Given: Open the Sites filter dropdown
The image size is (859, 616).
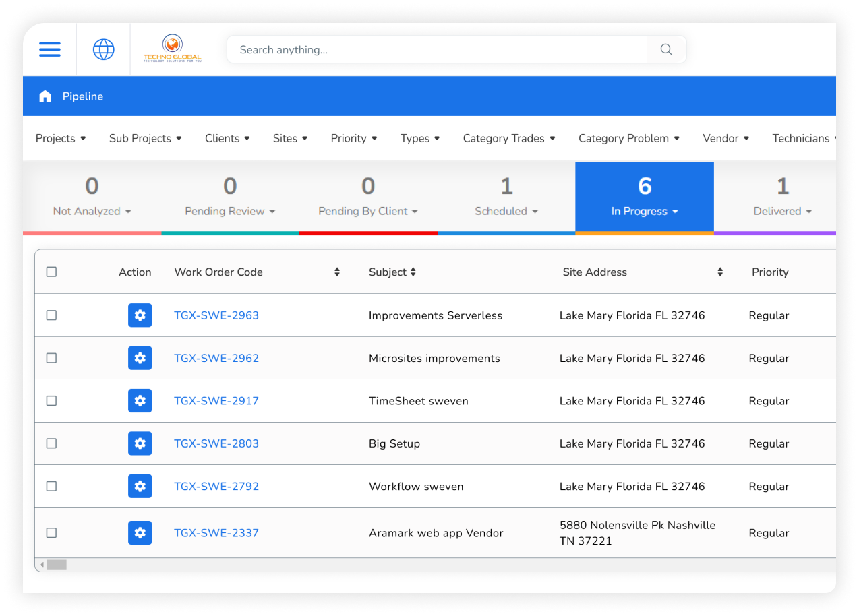Looking at the screenshot, I should tap(291, 138).
